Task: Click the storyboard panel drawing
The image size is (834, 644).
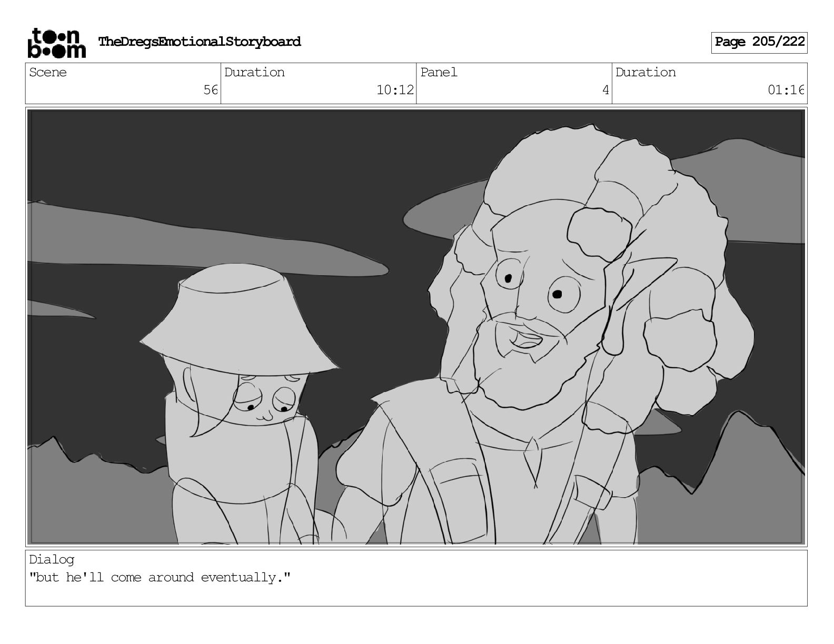Action: coord(416,327)
